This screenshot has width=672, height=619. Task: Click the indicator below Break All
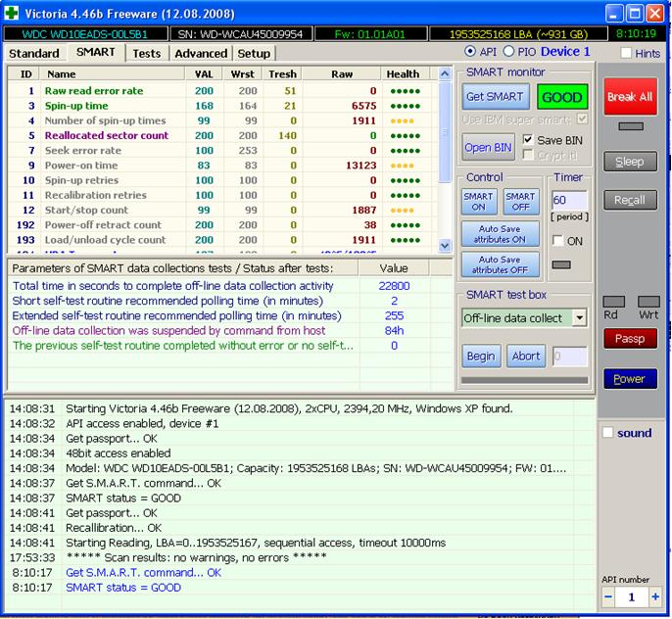631,126
